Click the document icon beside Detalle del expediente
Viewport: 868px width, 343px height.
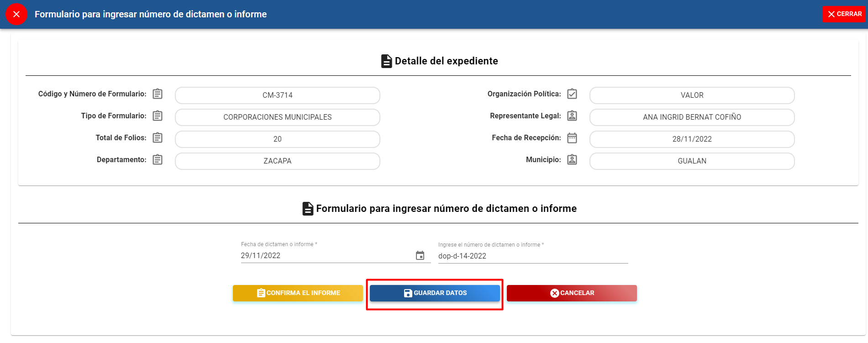386,61
